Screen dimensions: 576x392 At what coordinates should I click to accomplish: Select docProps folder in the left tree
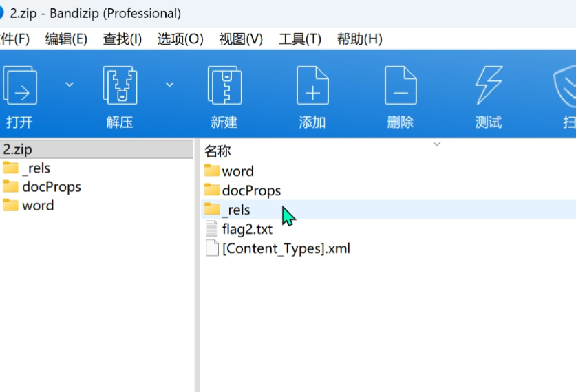click(51, 187)
